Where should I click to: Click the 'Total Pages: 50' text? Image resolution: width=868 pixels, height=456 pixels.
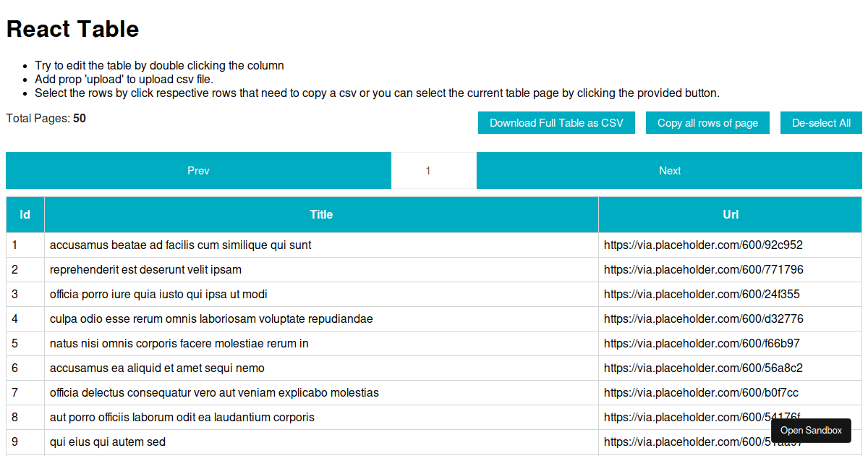click(x=46, y=118)
